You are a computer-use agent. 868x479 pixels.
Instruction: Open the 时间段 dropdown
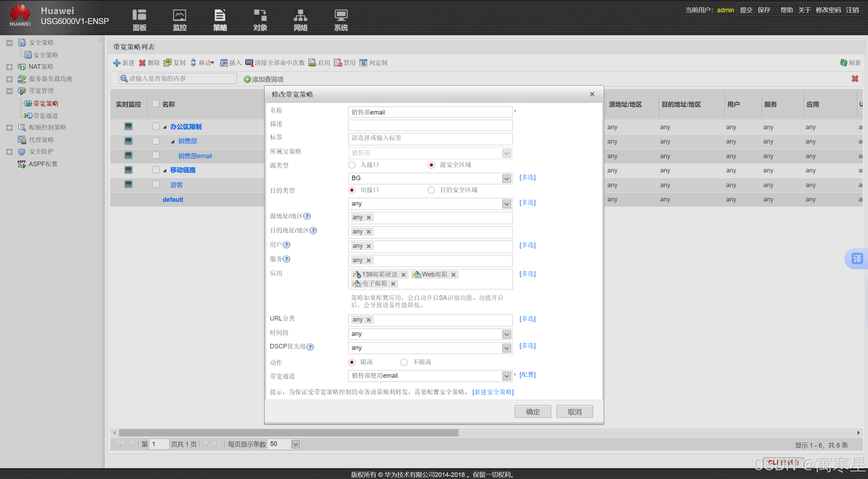507,334
